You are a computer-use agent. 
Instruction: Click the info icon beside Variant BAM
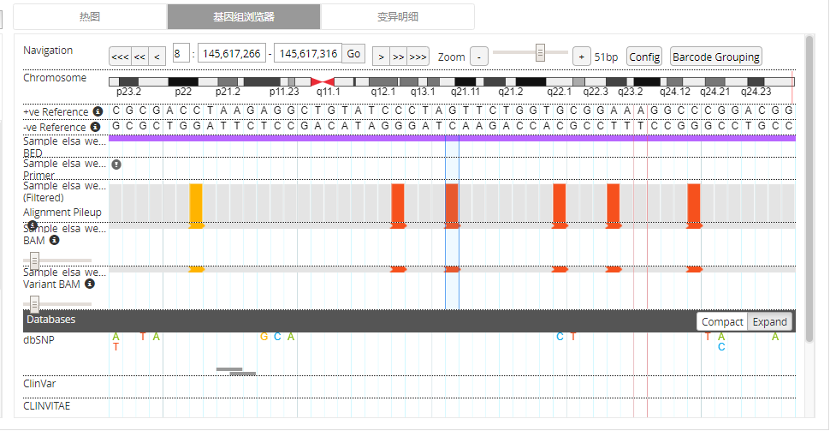(x=90, y=284)
